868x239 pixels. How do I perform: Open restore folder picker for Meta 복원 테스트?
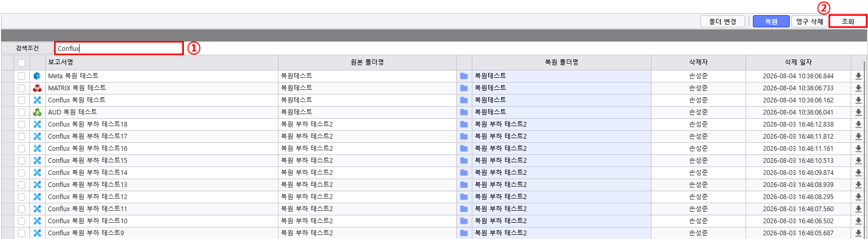coord(464,76)
